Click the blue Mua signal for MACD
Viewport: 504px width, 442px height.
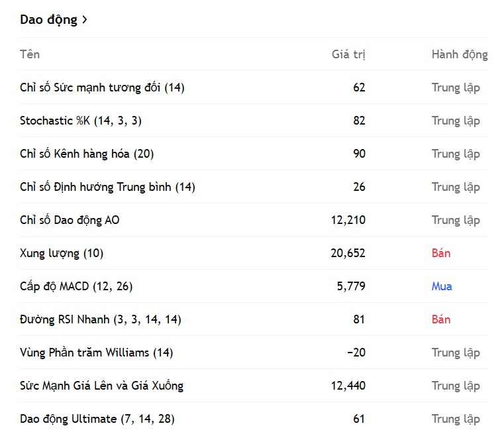pos(442,286)
